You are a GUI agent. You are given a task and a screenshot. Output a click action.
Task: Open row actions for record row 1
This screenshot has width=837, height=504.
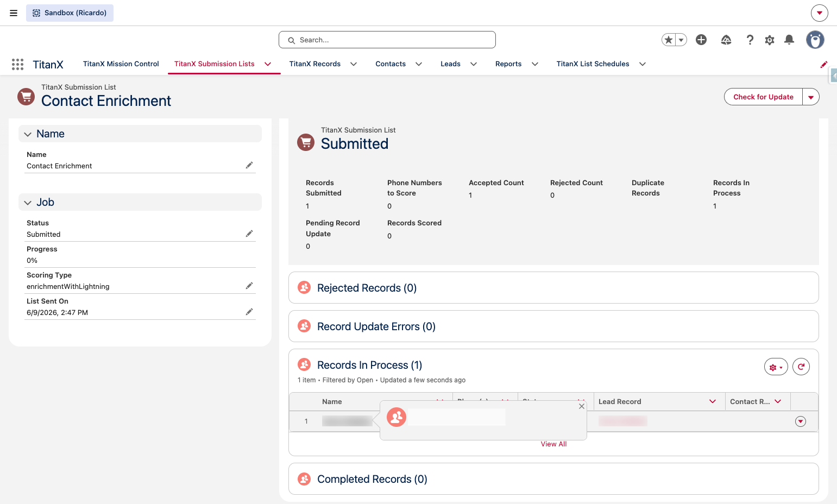(x=801, y=421)
